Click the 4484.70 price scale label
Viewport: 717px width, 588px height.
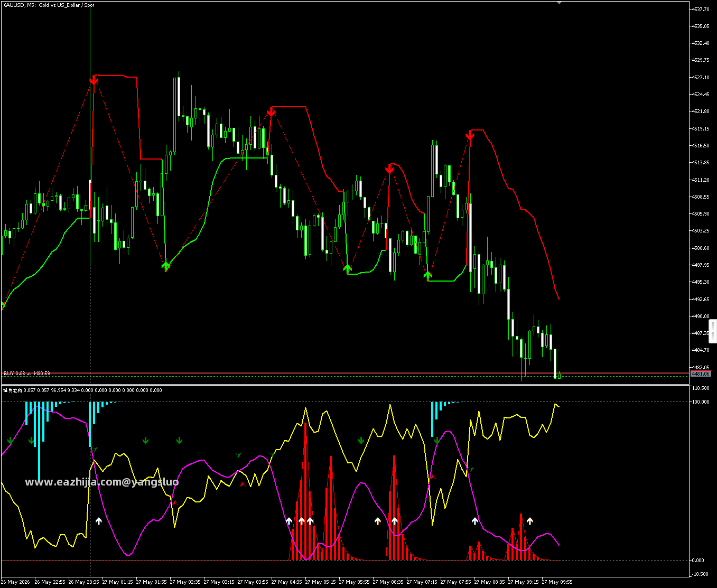tap(700, 350)
